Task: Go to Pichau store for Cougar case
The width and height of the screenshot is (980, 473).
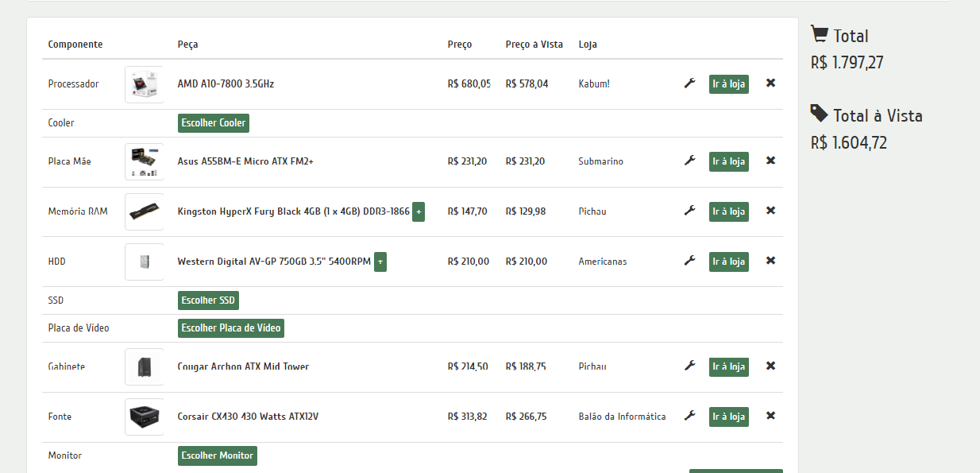Action: pyautogui.click(x=729, y=366)
